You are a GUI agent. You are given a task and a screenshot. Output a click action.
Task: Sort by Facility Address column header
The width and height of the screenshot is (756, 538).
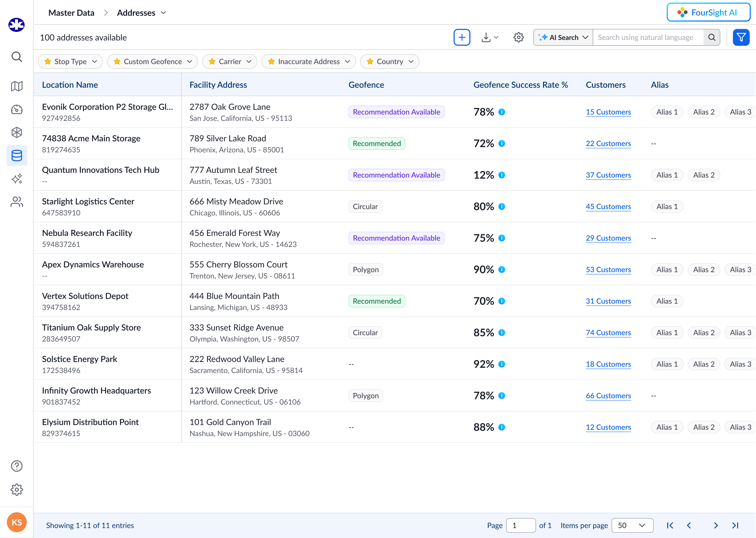[x=218, y=85]
